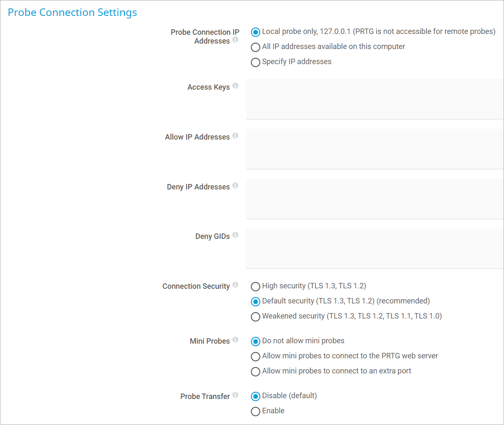Click the Mini Probes info icon
The width and height of the screenshot is (504, 425).
point(235,340)
